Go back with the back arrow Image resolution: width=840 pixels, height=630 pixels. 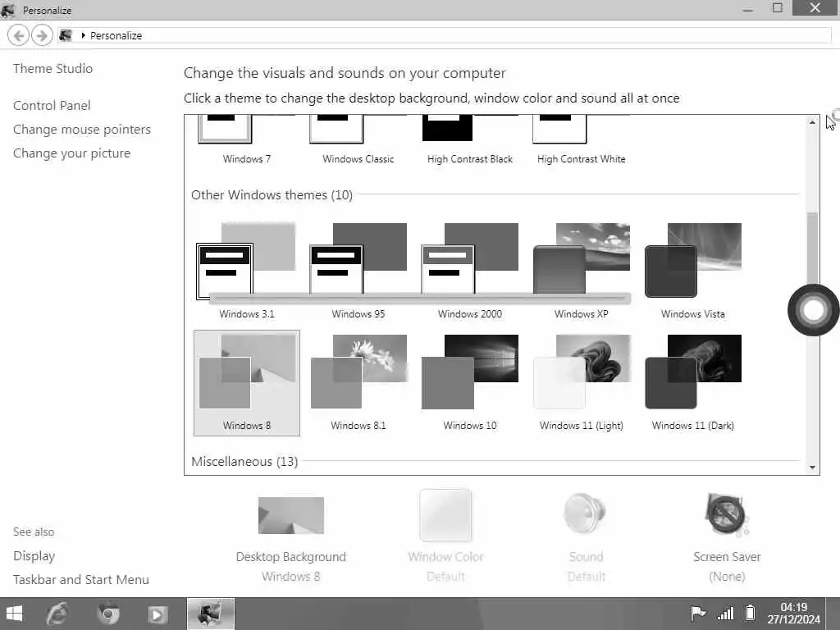[18, 36]
